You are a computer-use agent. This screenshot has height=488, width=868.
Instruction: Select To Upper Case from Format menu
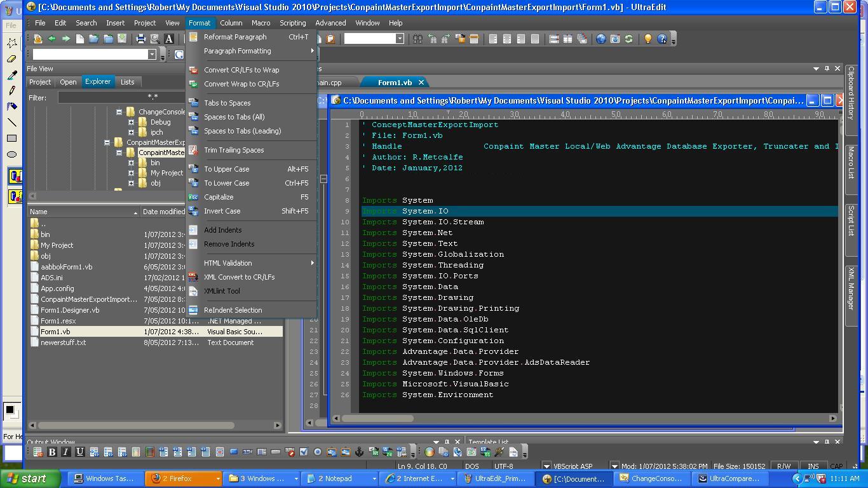pyautogui.click(x=226, y=169)
